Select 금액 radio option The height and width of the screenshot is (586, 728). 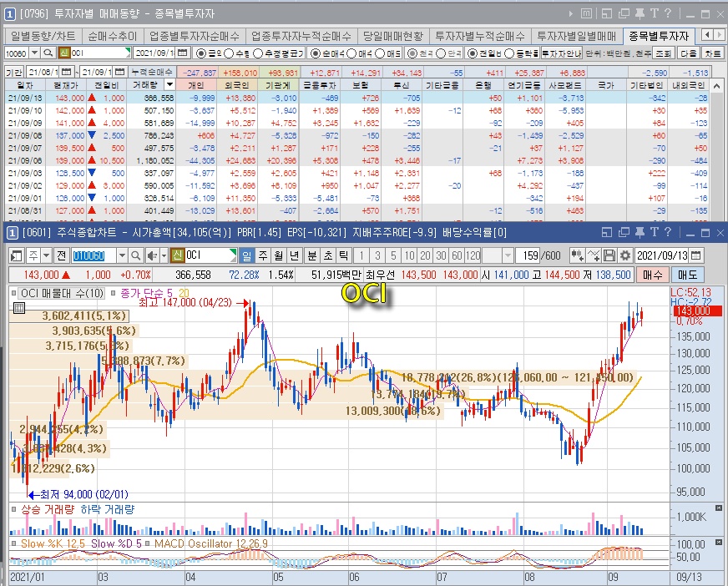201,53
